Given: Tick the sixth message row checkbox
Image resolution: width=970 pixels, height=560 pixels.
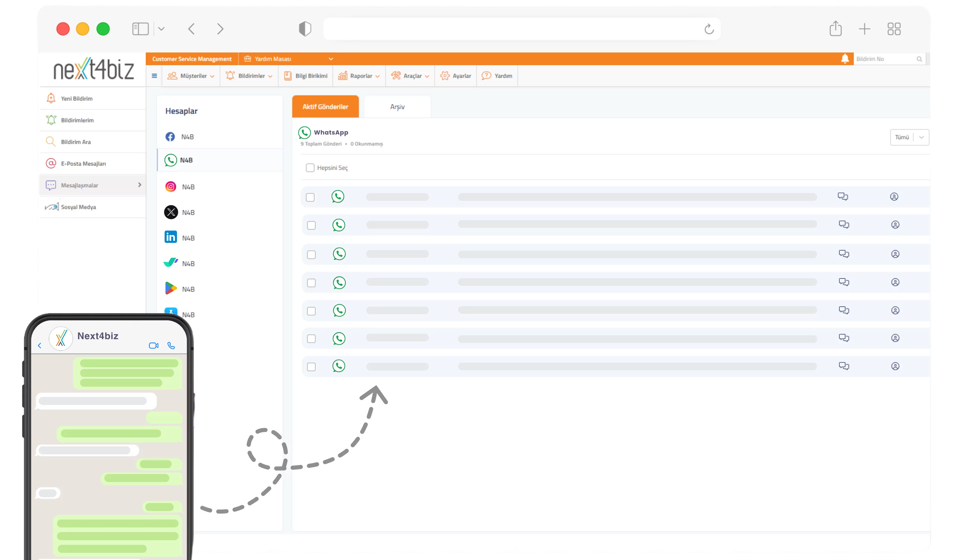Looking at the screenshot, I should [311, 339].
